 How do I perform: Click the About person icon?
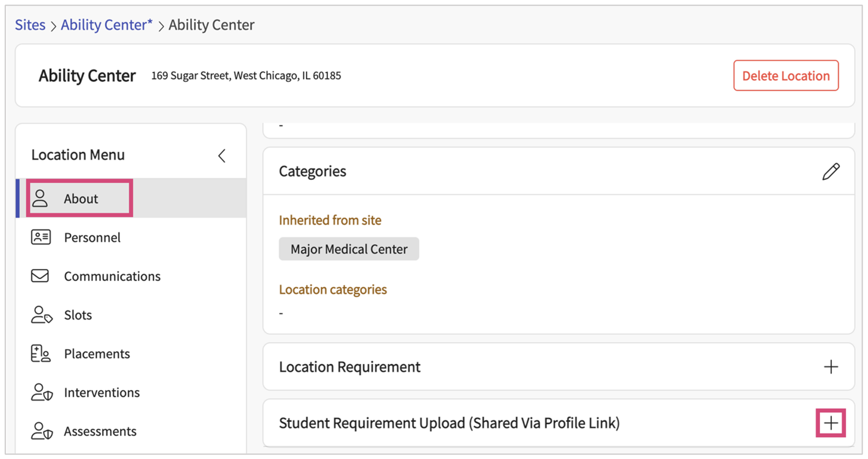tap(40, 198)
